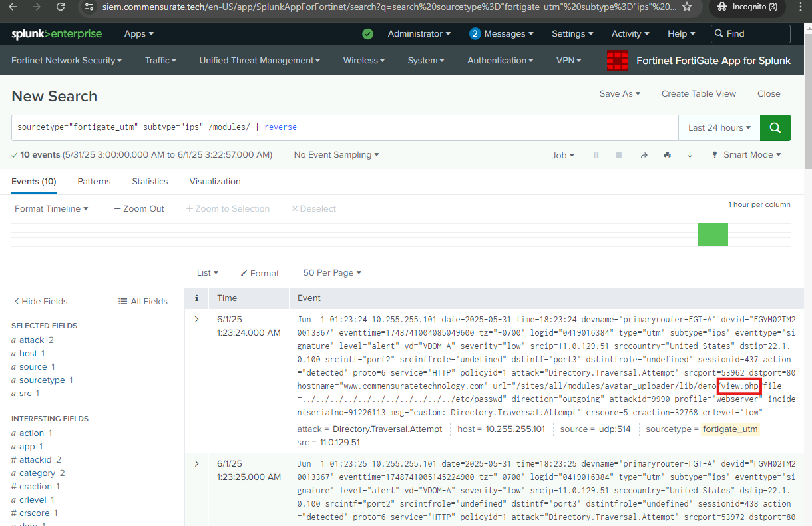Open the Unified Threat Management menu
This screenshot has height=526, width=812.
(260, 61)
